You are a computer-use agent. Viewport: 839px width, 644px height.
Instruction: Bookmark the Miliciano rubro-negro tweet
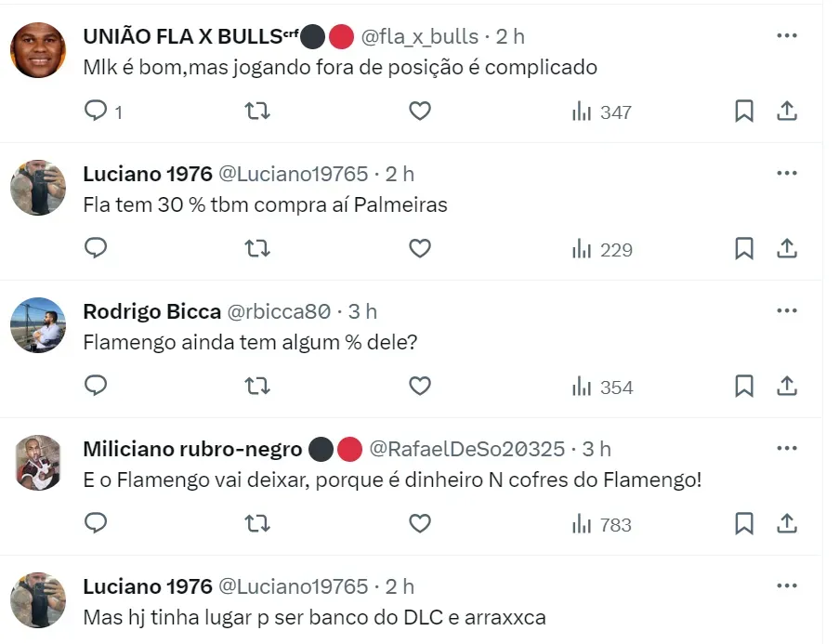(x=744, y=523)
